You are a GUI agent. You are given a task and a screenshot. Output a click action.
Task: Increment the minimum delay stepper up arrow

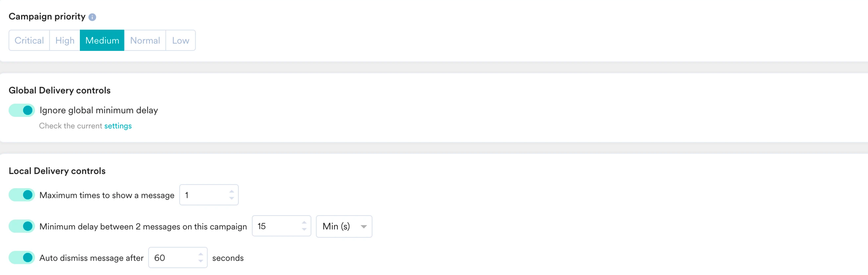pos(304,223)
